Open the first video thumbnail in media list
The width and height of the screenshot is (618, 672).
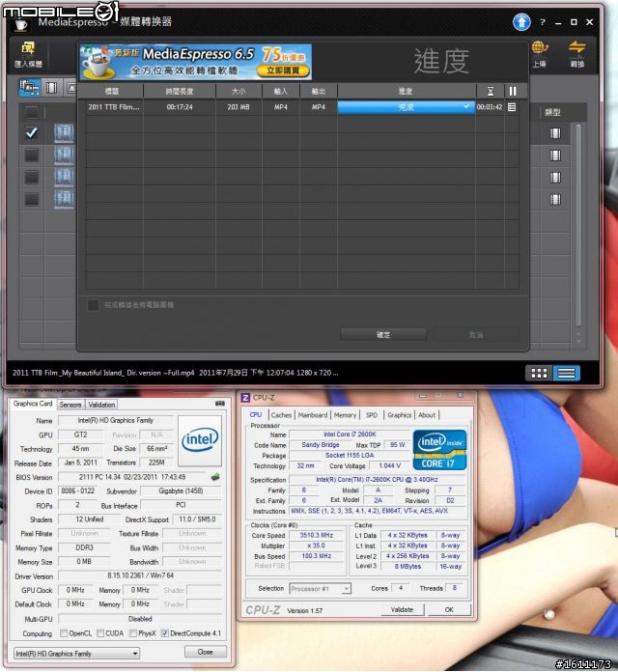click(x=64, y=133)
